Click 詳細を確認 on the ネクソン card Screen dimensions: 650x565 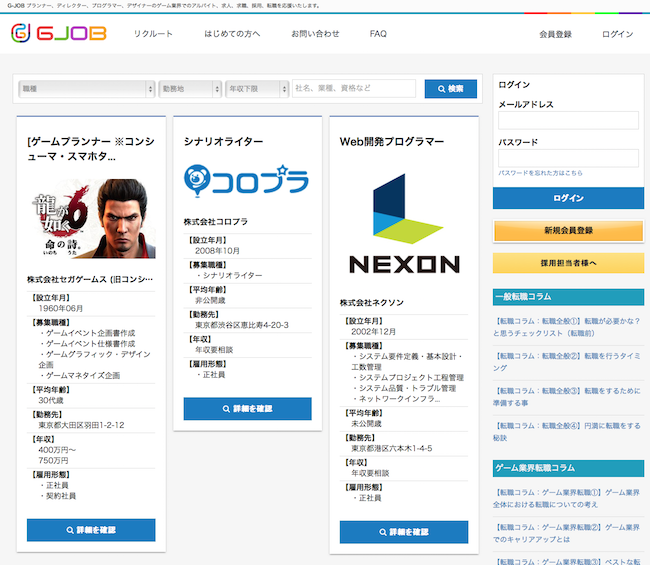(404, 532)
